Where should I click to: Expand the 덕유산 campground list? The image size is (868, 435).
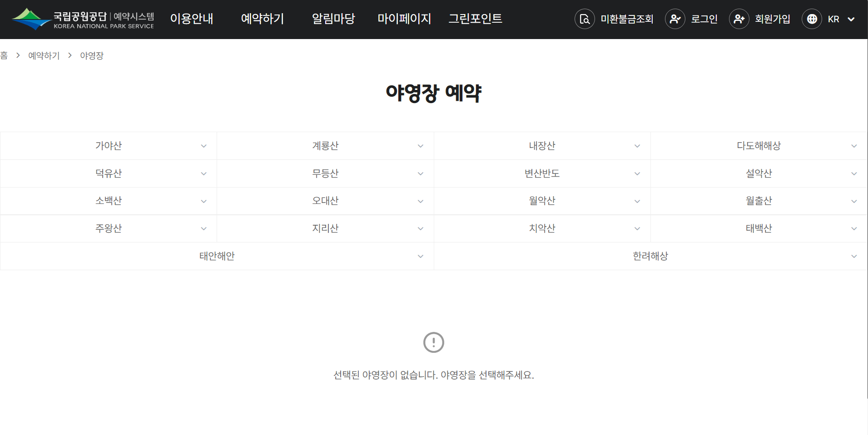coord(109,173)
